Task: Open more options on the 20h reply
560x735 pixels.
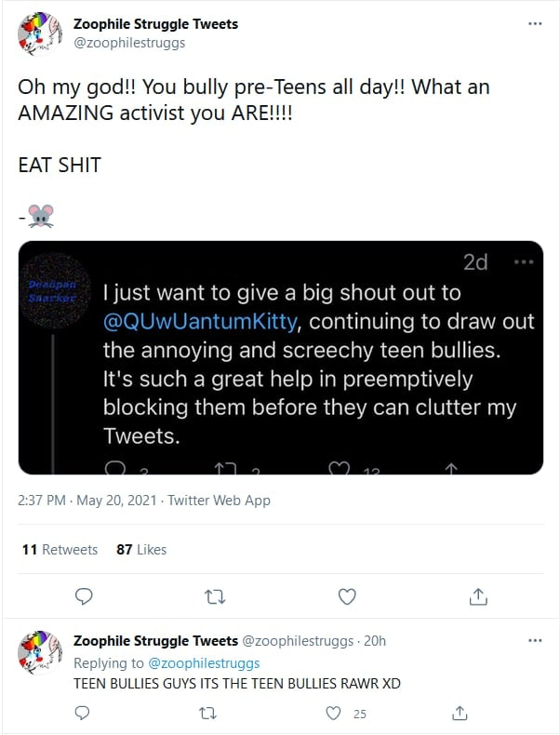Action: pyautogui.click(x=535, y=640)
